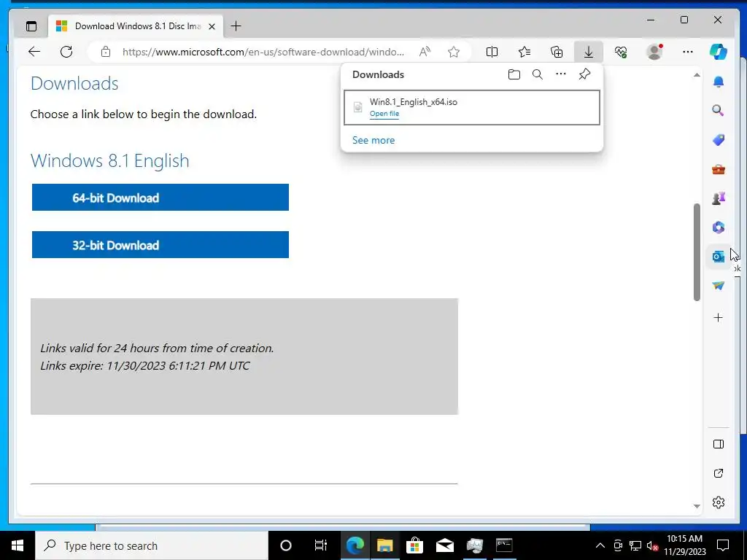Select the Win8.1_English_x64.iso download entry
This screenshot has width=747, height=560.
[472, 108]
